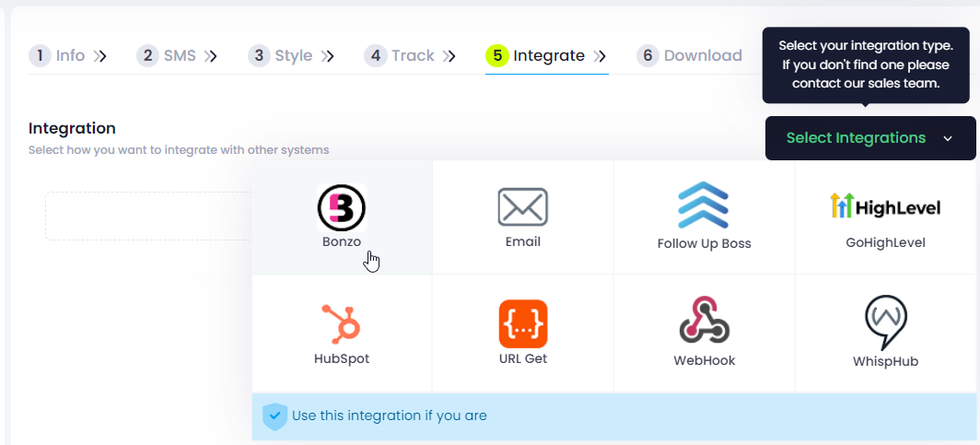The image size is (980, 445).
Task: Click the double chevron after SMS
Action: [211, 56]
